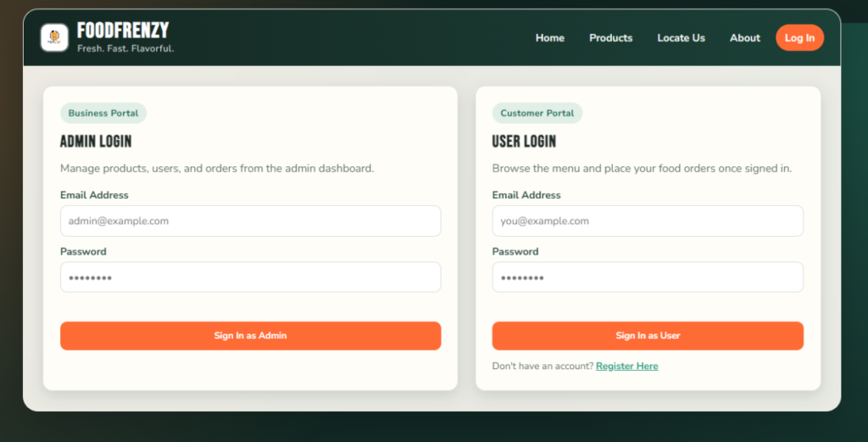Image resolution: width=868 pixels, height=442 pixels.
Task: Click the 'Manage products, users, and orders' description
Action: click(217, 168)
